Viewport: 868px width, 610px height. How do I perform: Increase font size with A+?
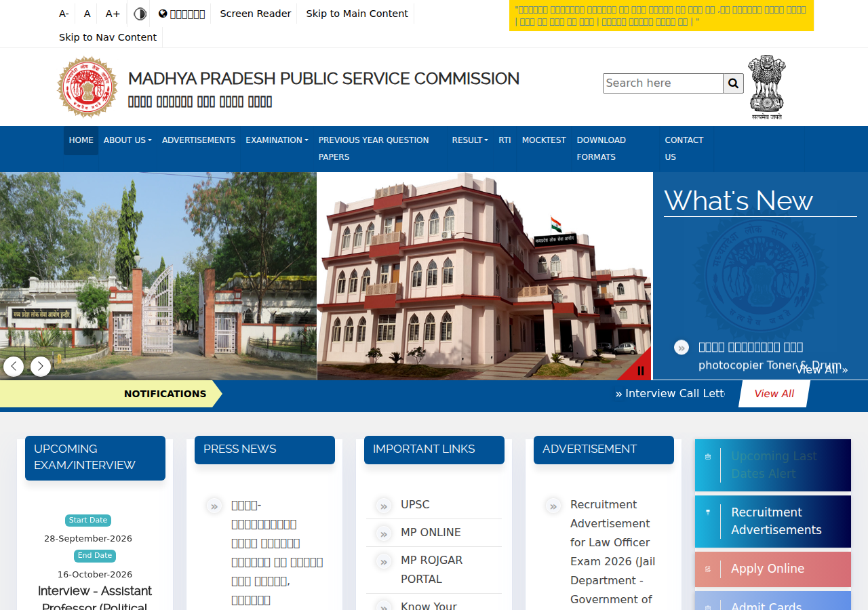[113, 14]
